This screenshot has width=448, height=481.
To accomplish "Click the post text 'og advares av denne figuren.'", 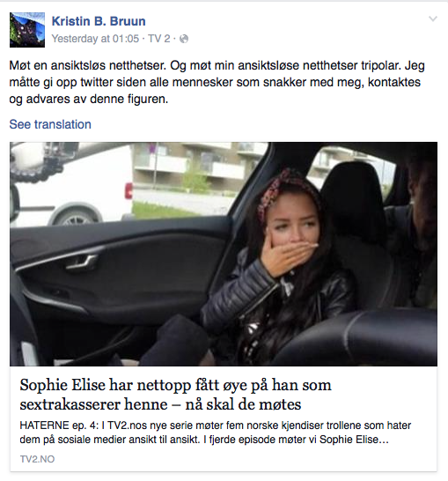I will (x=89, y=99).
